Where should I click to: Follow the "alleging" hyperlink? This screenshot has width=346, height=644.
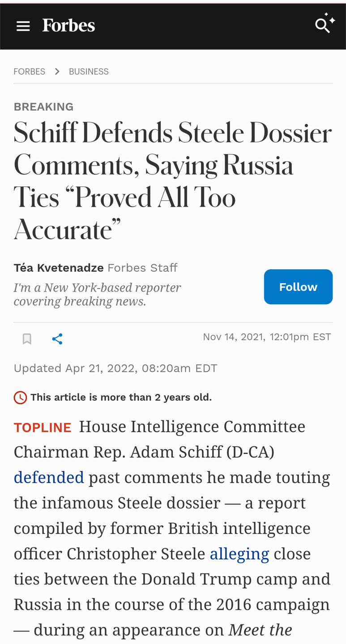point(239,554)
